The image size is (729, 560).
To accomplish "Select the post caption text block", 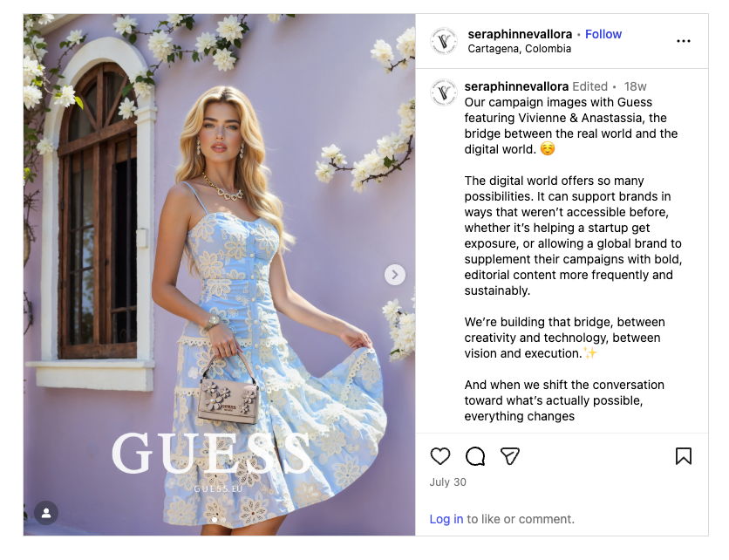I will (x=573, y=259).
